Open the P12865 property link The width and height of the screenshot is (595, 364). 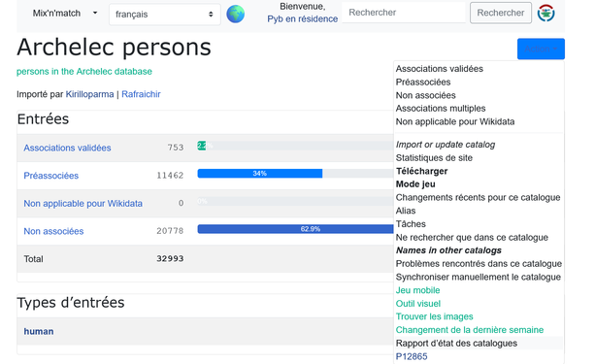(412, 356)
